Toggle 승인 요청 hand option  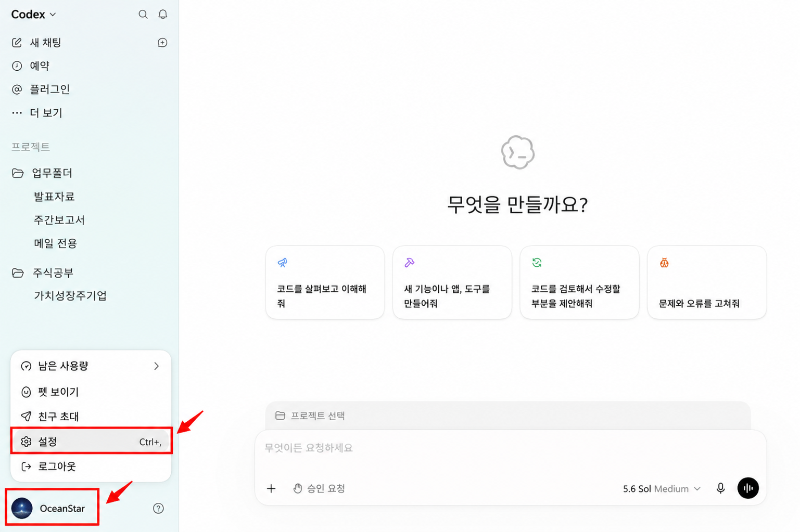(319, 488)
